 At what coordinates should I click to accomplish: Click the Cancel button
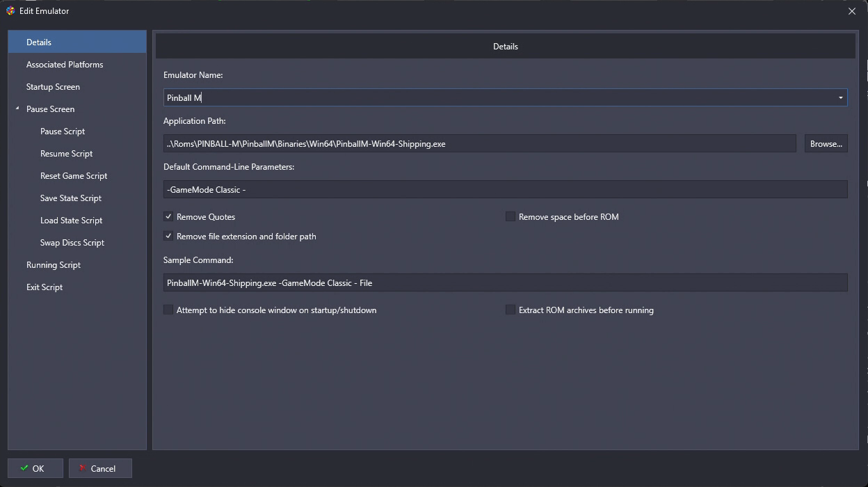(x=100, y=468)
